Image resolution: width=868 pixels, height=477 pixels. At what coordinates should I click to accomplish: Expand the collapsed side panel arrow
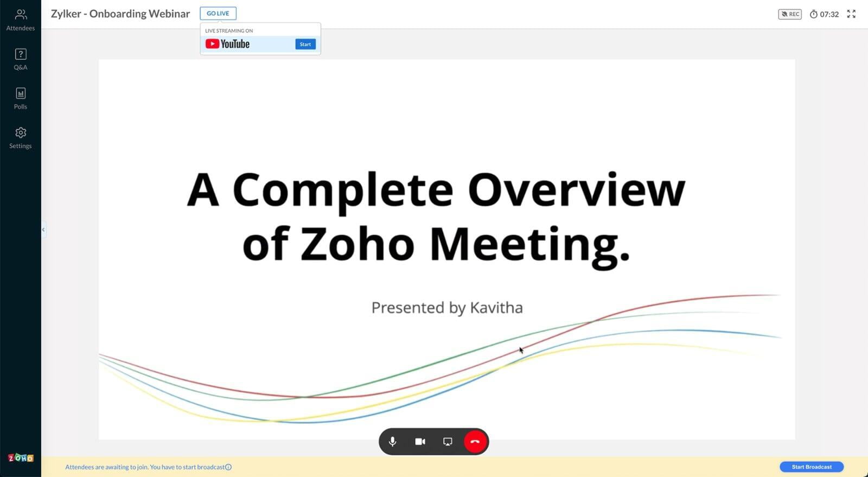point(43,230)
